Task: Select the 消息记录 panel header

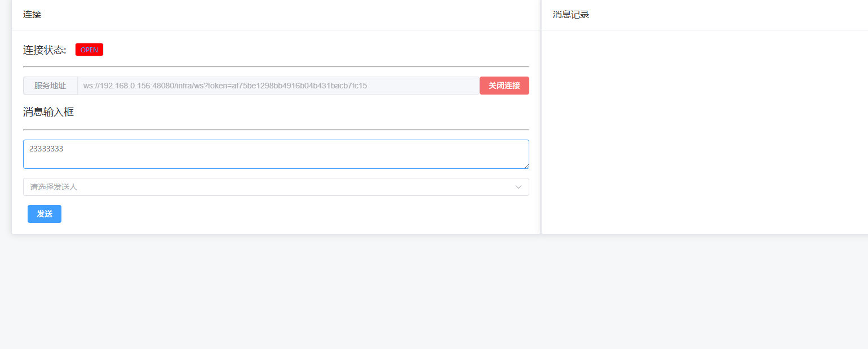Action: [x=571, y=15]
